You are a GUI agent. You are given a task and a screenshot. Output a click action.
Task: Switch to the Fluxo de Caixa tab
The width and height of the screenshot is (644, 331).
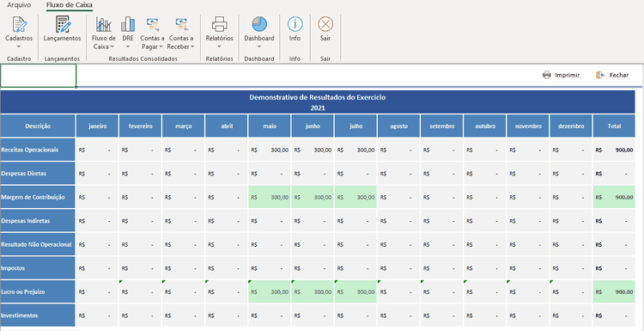[x=70, y=5]
